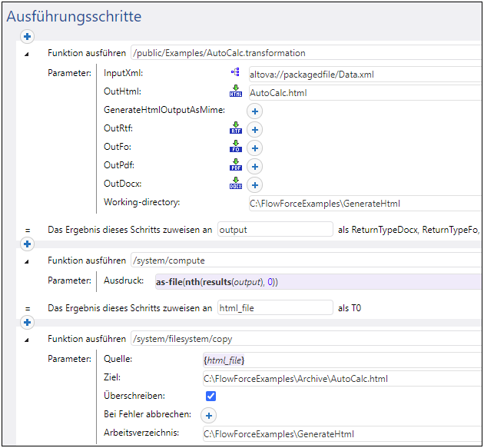Viewport: 484px width, 448px height.
Task: Click the OutDocx DOCX output icon
Action: click(235, 184)
